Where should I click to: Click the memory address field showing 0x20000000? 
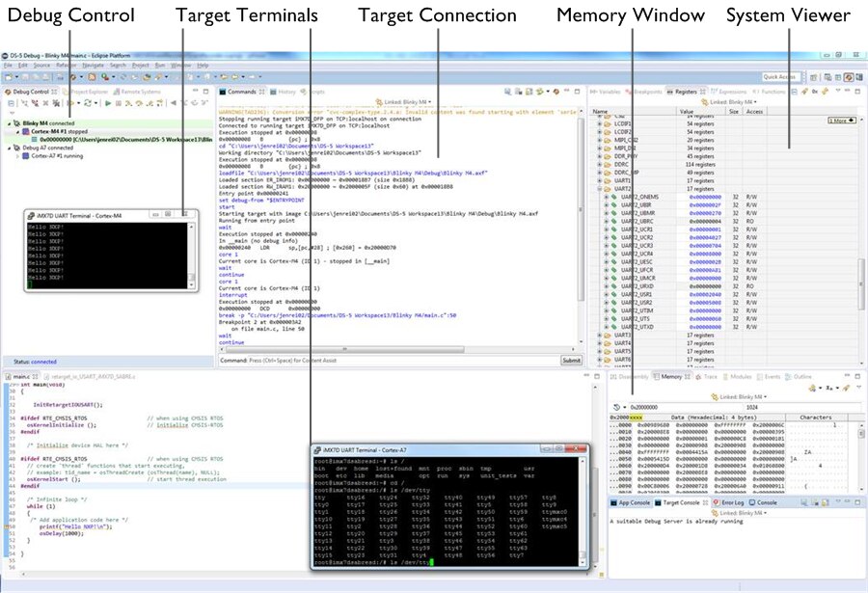(x=687, y=407)
